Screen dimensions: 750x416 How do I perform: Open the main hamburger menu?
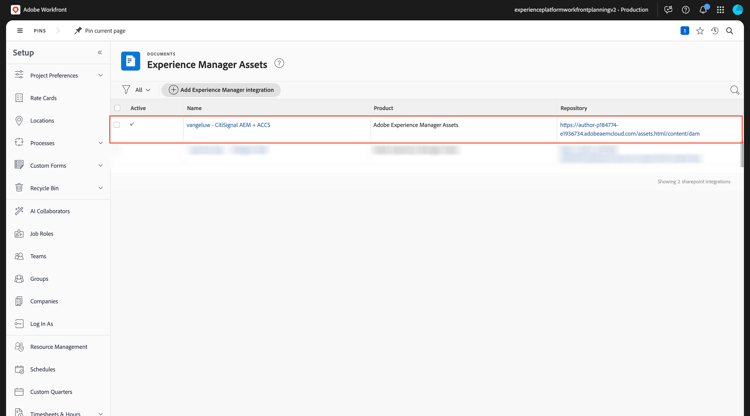(20, 31)
